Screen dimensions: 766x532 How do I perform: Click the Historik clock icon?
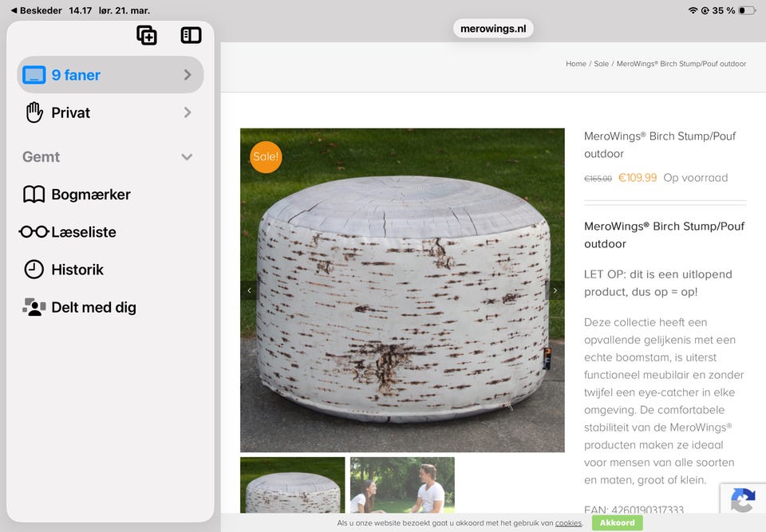pos(34,270)
